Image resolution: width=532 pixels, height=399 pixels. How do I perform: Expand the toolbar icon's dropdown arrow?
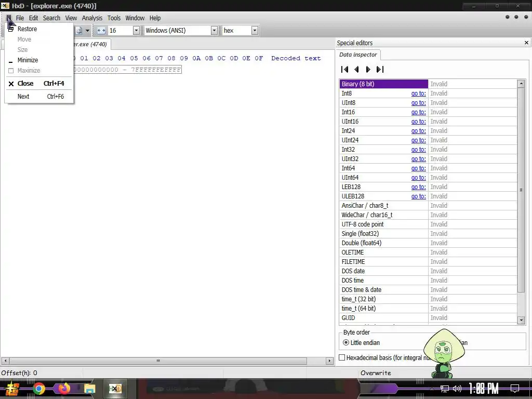point(87,31)
